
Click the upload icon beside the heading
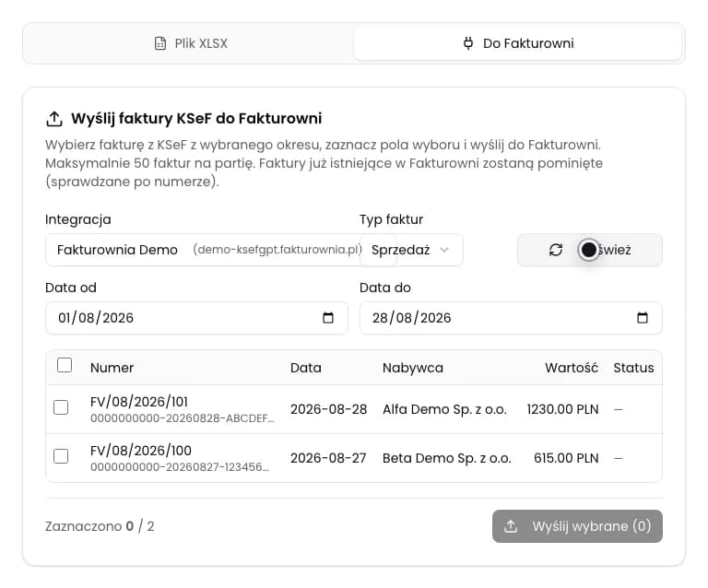point(54,119)
